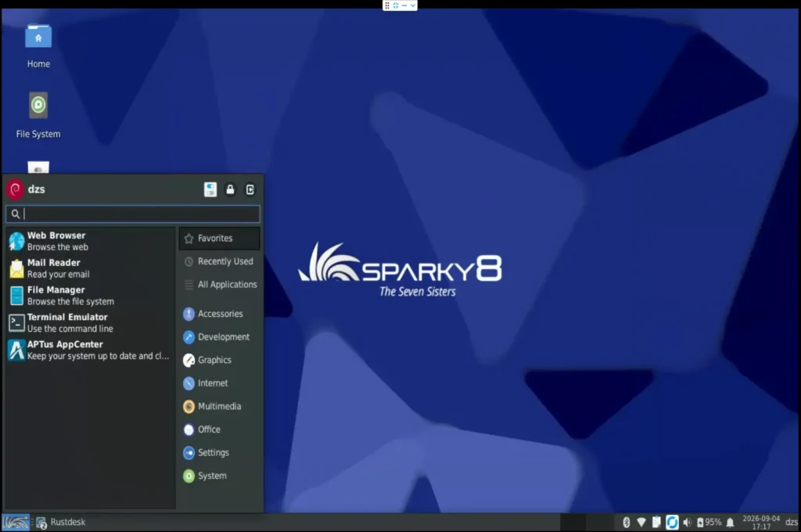Switch to Rustdesk window in taskbar

61,523
